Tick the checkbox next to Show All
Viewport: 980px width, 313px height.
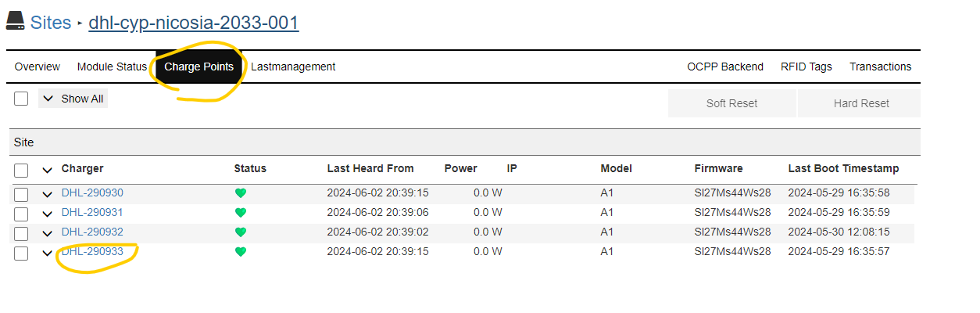(x=21, y=99)
